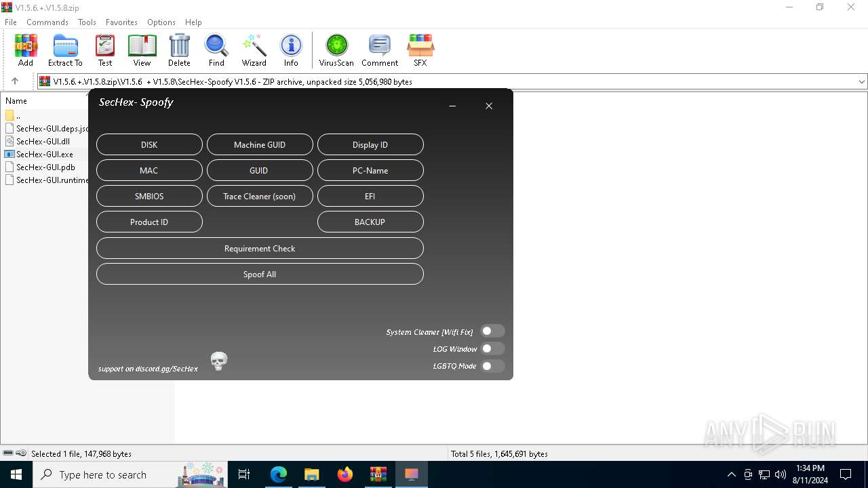Click the taskbar clock showing 1:34 PM
868x488 pixels.
(x=810, y=474)
